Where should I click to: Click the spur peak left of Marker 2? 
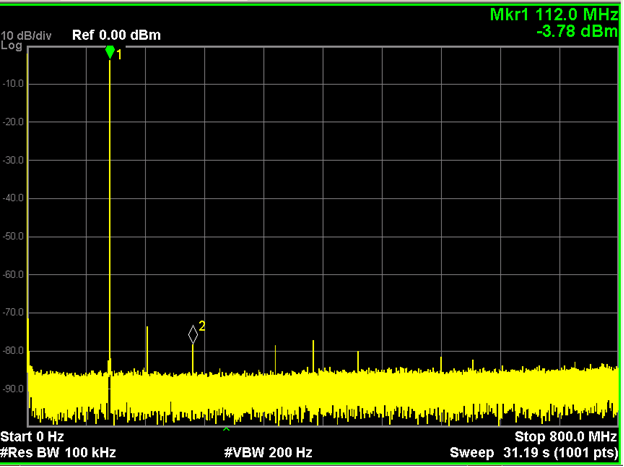point(147,330)
